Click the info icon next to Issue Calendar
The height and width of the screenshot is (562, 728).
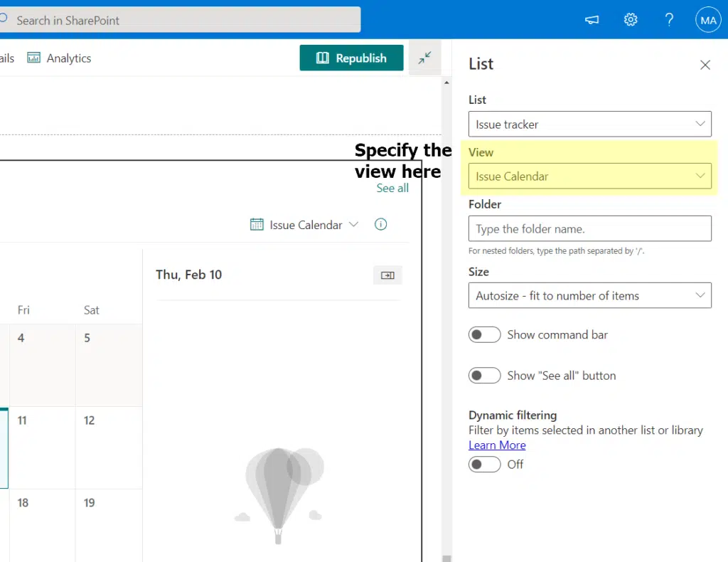pyautogui.click(x=381, y=224)
